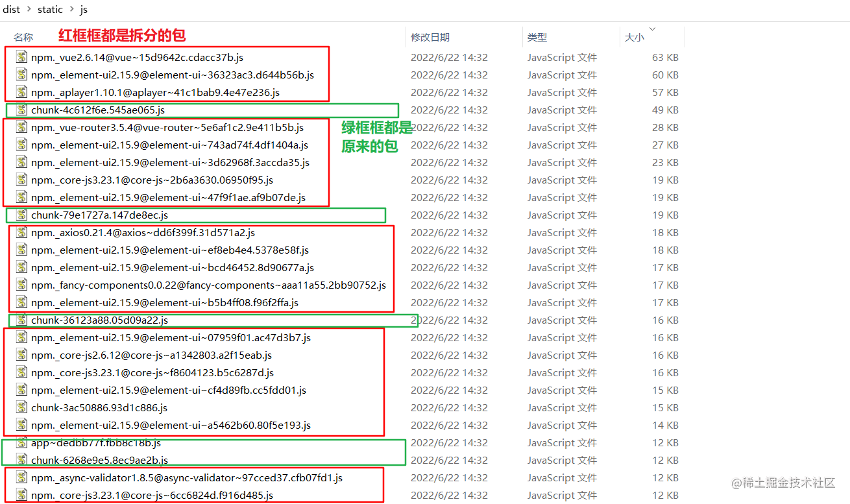Navigate to dist in the breadcrumb bar
Screen dimensions: 850x504
click(11, 9)
